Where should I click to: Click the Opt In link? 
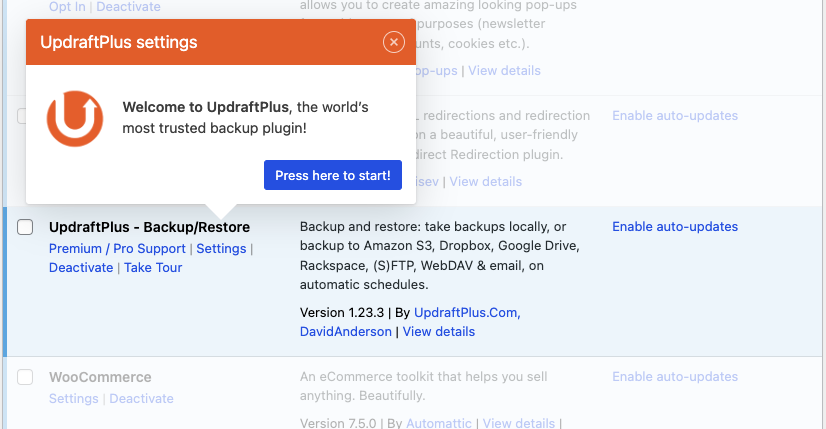67,7
